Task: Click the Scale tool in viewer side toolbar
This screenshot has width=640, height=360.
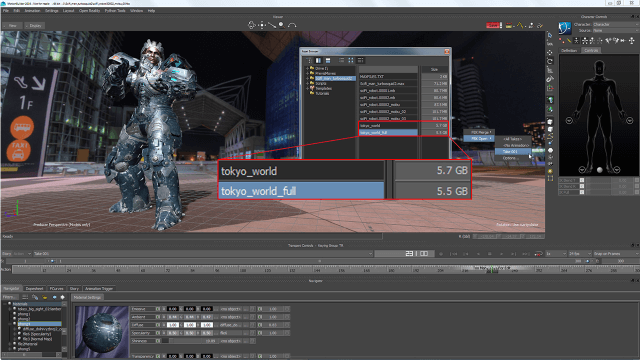Action: point(550,70)
